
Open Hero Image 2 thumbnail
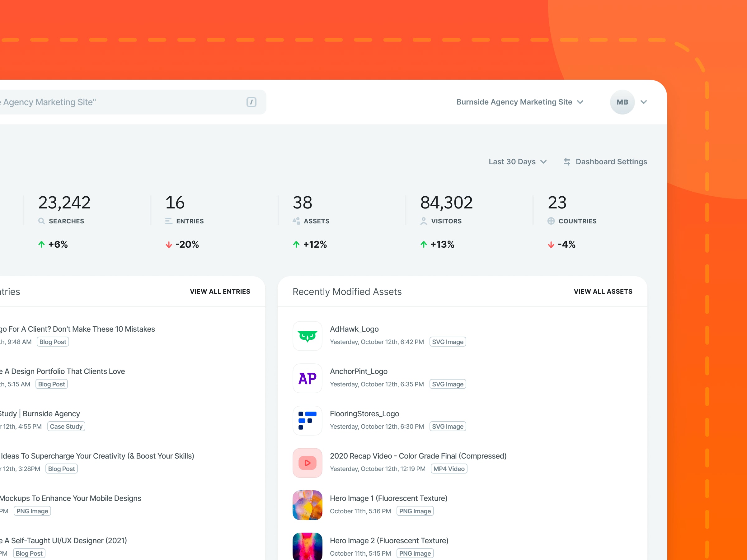tap(307, 547)
